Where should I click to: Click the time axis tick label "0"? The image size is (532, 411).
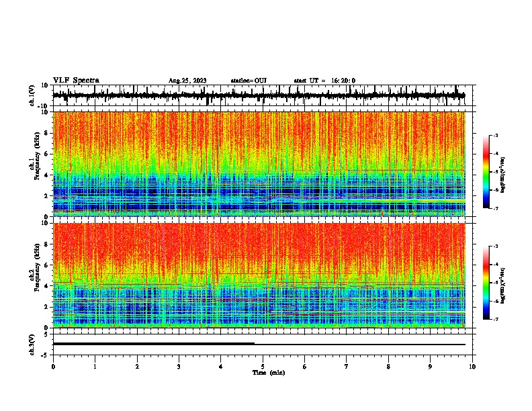pyautogui.click(x=53, y=367)
